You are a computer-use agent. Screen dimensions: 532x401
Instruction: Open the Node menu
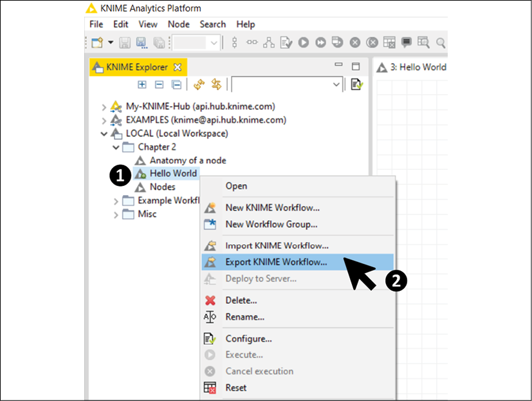click(x=178, y=24)
